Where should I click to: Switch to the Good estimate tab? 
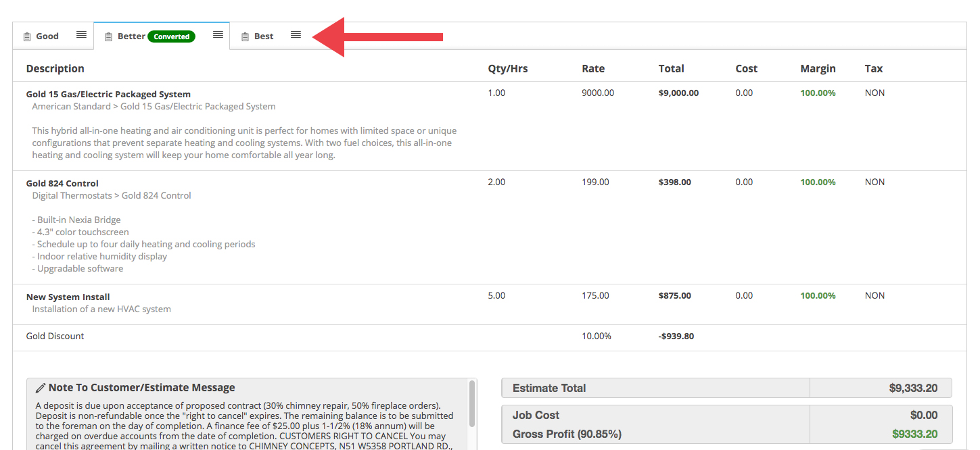(x=47, y=36)
